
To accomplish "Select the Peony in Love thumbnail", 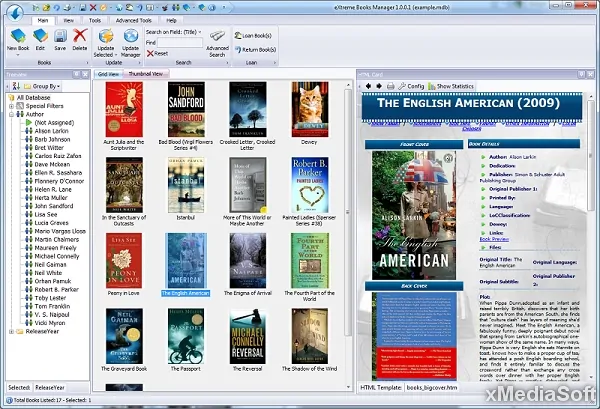I will 124,261.
